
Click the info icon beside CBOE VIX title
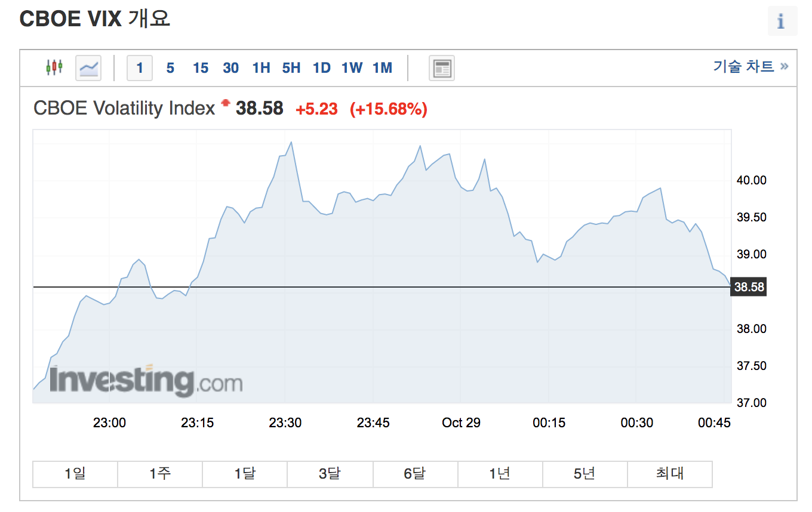point(782,21)
